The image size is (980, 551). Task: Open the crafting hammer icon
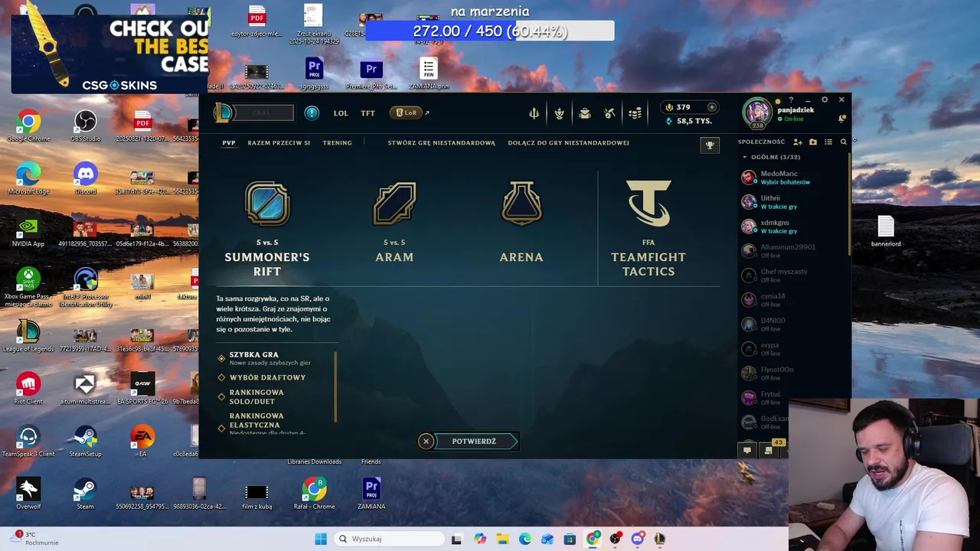coord(609,113)
